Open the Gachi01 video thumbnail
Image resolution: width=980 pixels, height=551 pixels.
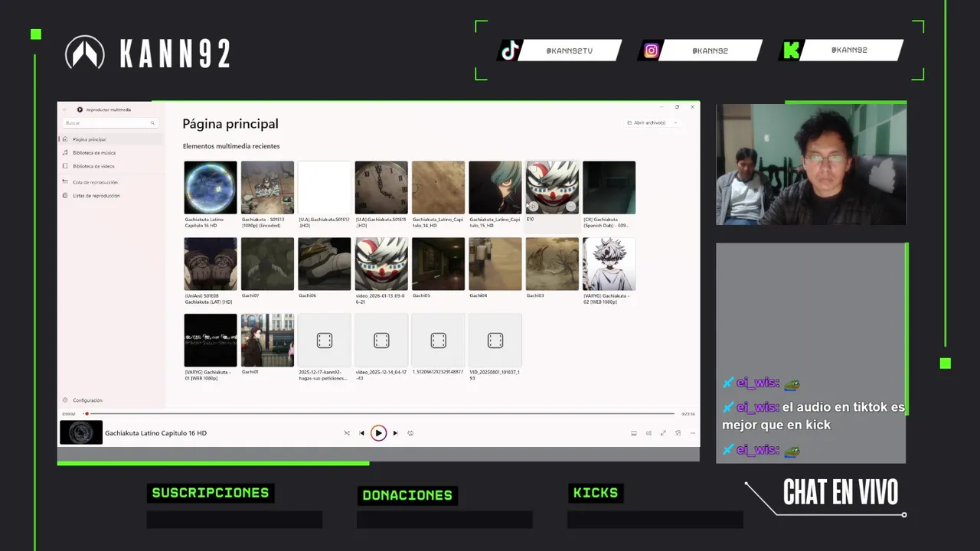click(x=267, y=341)
